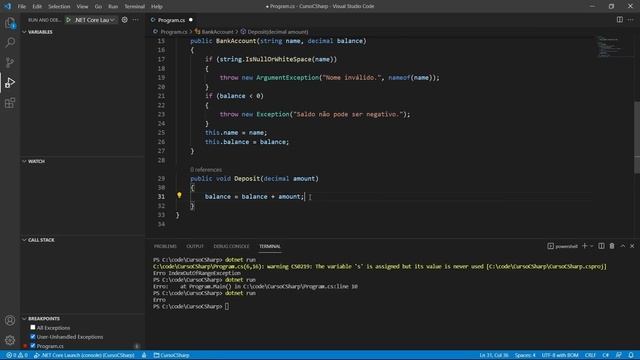Click the editor vertical scrollbar
This screenshot has height=360, width=640.
(x=637, y=137)
